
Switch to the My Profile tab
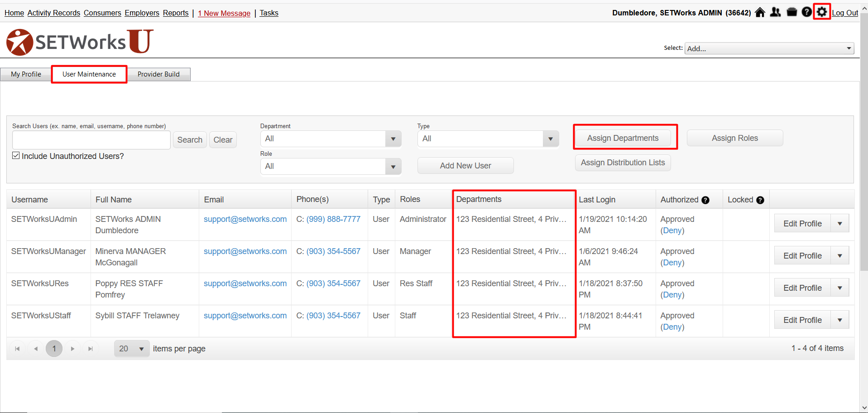click(26, 74)
